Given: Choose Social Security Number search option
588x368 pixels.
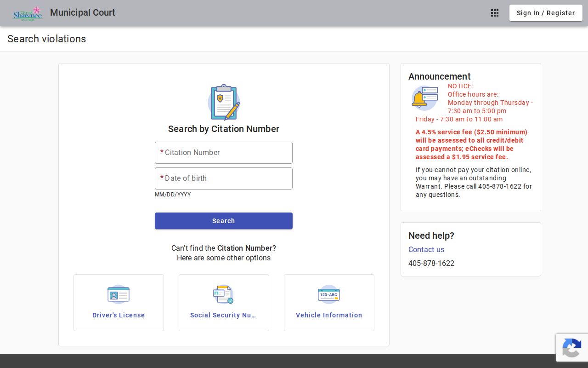Looking at the screenshot, I should coord(224,303).
